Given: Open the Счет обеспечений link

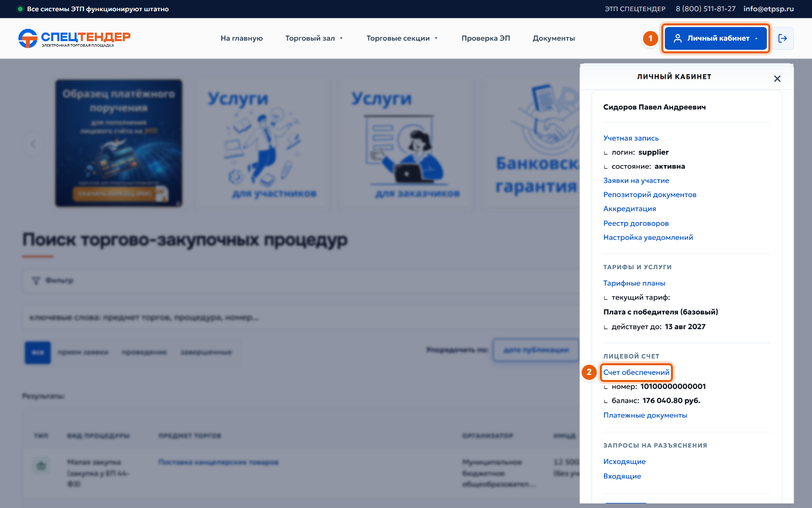Looking at the screenshot, I should (x=636, y=372).
